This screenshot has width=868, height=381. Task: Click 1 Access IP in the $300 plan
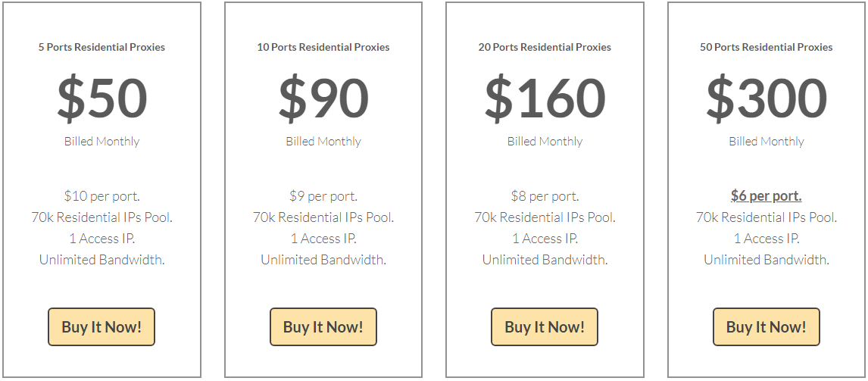[766, 239]
